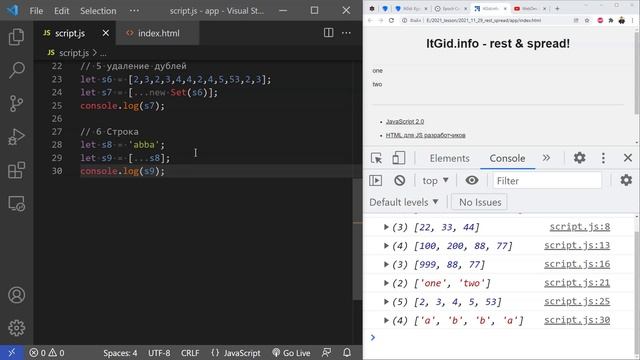Open the Accounts menu in VS Code

pos(16,295)
